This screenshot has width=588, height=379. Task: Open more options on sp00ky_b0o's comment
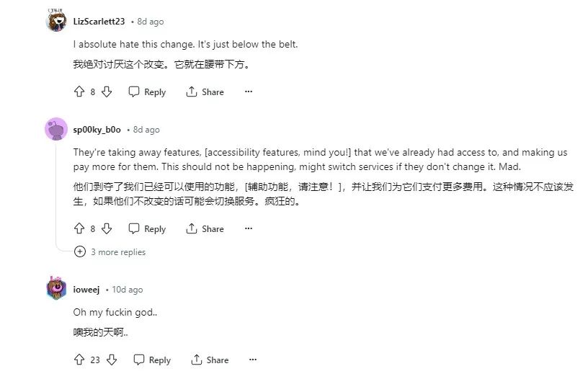(249, 228)
